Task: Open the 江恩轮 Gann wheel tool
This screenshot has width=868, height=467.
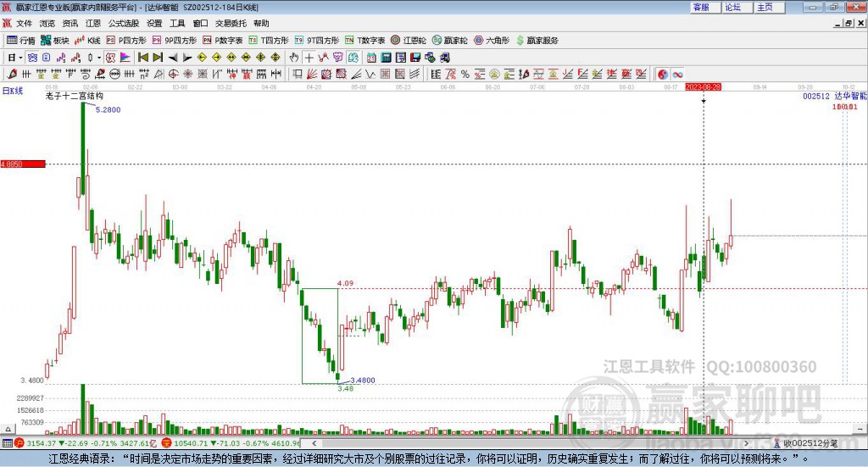Action: 409,41
